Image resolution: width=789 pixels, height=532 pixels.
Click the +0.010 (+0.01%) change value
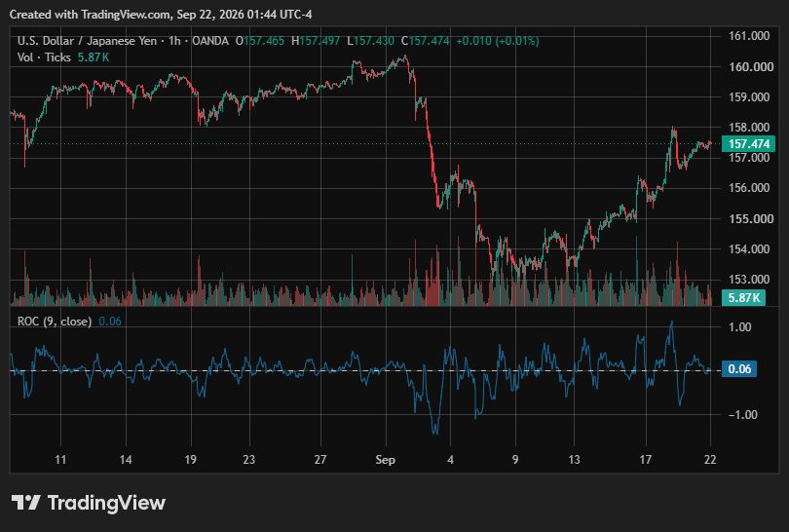pos(497,41)
